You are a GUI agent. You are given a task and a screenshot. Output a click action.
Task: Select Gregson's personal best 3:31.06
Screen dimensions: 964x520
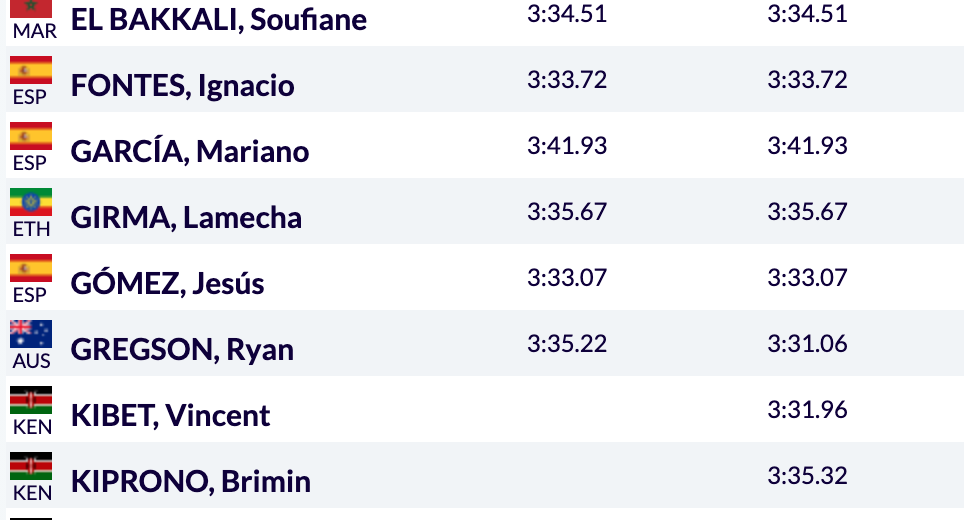pos(807,344)
